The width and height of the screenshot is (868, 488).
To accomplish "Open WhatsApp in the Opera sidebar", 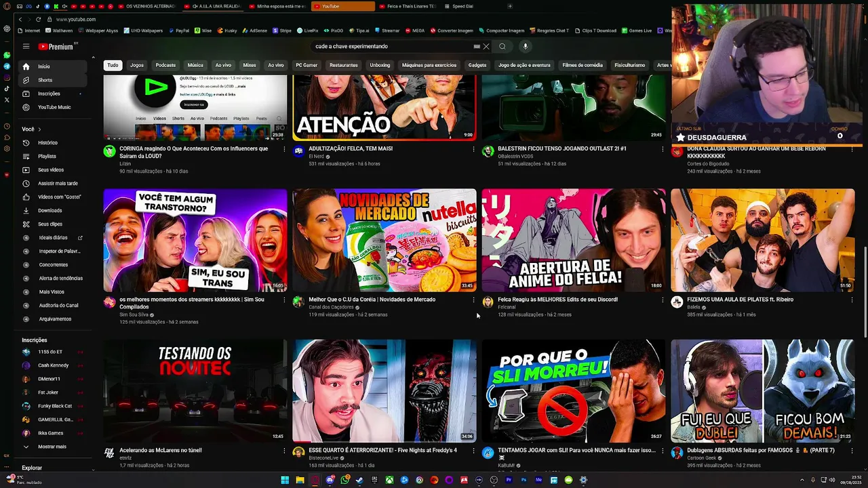I will click(7, 55).
